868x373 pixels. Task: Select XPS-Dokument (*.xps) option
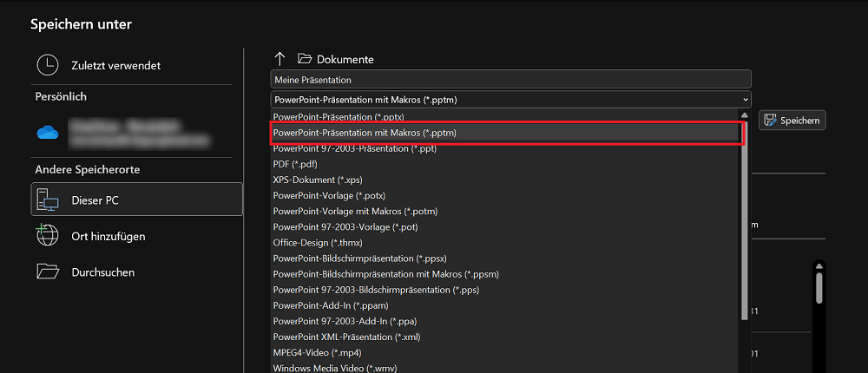[x=505, y=180]
